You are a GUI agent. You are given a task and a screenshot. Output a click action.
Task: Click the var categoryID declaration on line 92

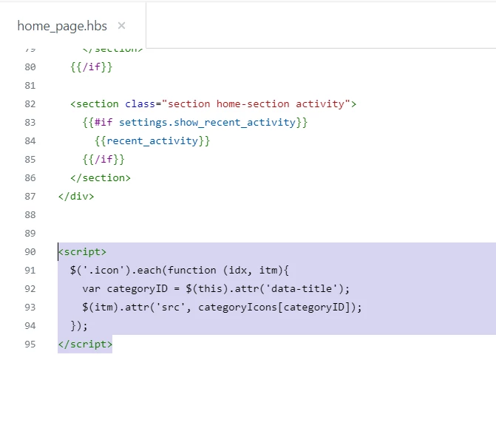(216, 289)
